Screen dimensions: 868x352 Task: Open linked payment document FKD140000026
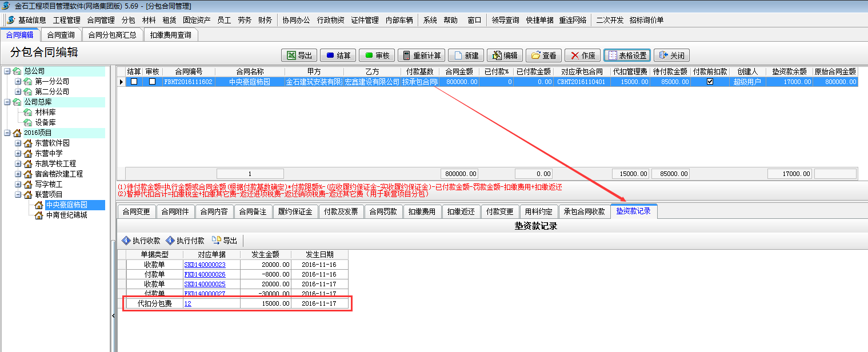[205, 274]
